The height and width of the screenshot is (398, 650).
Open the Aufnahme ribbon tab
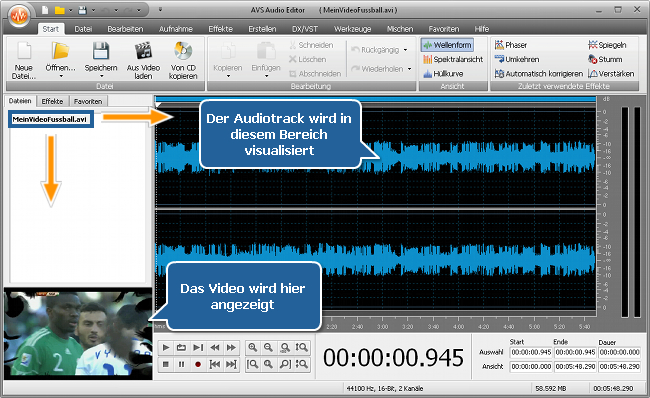[x=176, y=29]
